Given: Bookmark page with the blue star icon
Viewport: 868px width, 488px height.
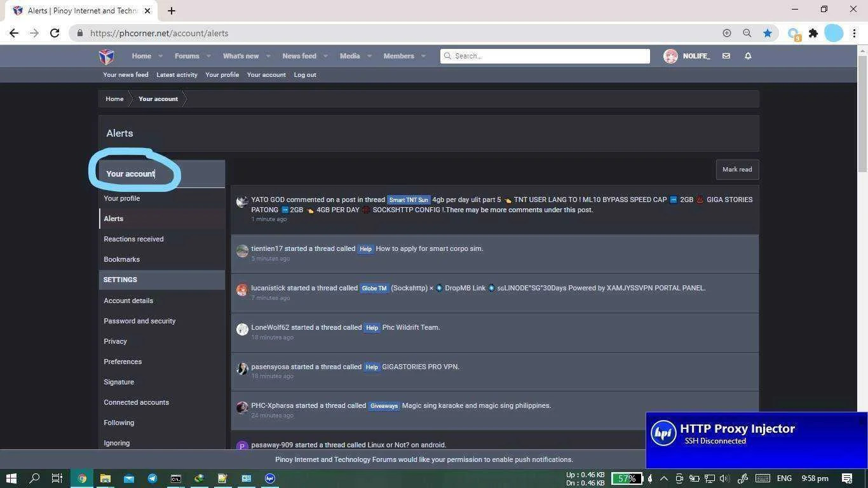Looking at the screenshot, I should (x=768, y=33).
